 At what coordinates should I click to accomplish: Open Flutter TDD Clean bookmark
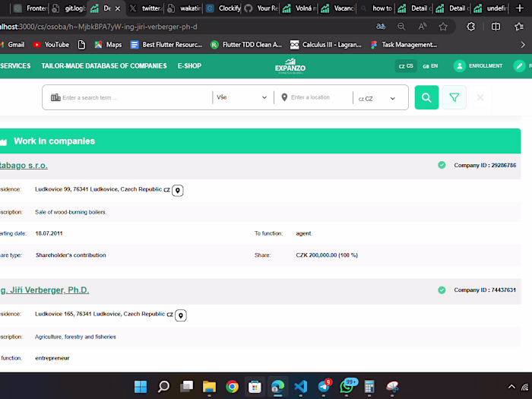tap(246, 45)
